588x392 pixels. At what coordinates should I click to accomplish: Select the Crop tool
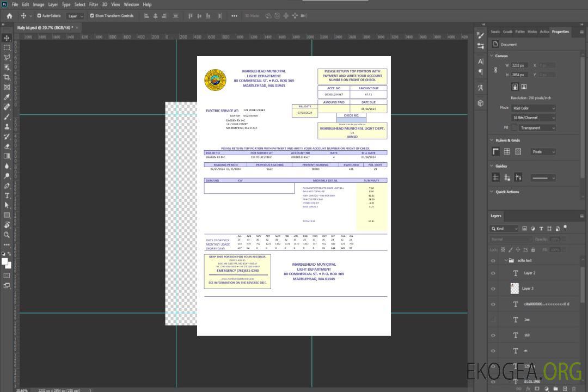pyautogui.click(x=7, y=77)
